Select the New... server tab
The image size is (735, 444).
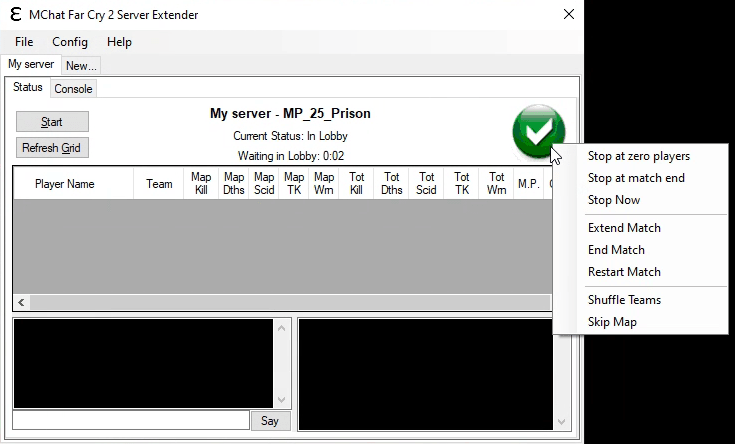pos(81,66)
